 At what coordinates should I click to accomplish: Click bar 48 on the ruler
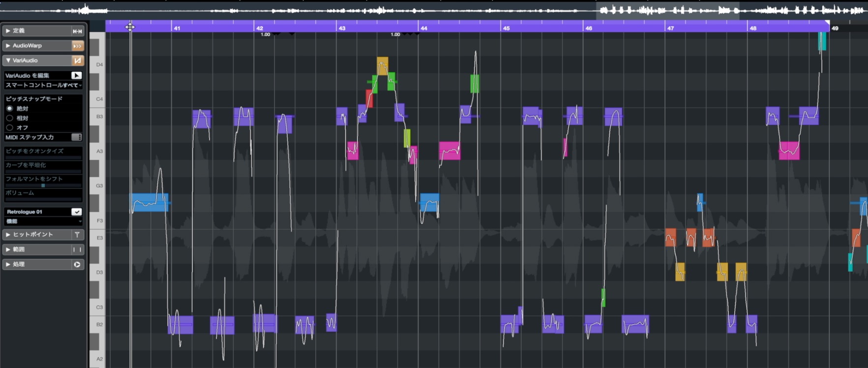coord(753,29)
